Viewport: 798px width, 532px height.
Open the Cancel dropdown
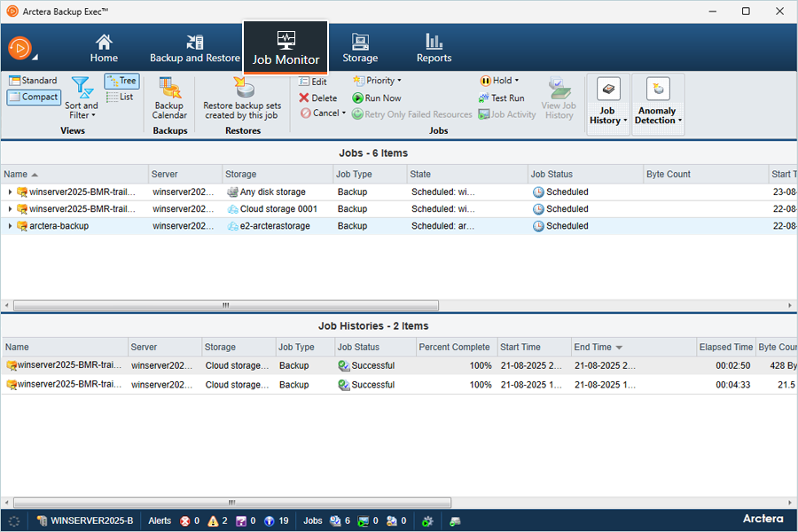[x=323, y=113]
